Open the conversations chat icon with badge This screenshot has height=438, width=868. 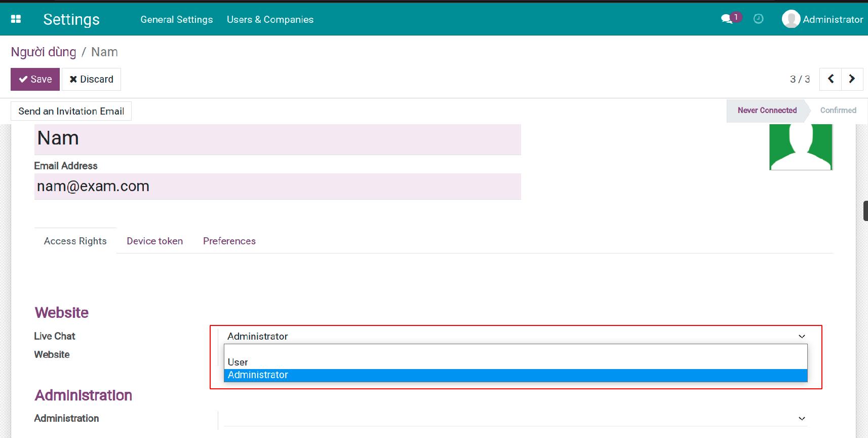pos(731,19)
